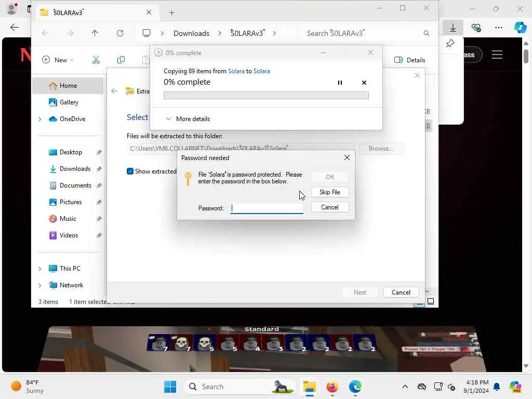Open weather widget showing 84°F Sunny
This screenshot has height=399, width=532.
(x=27, y=387)
